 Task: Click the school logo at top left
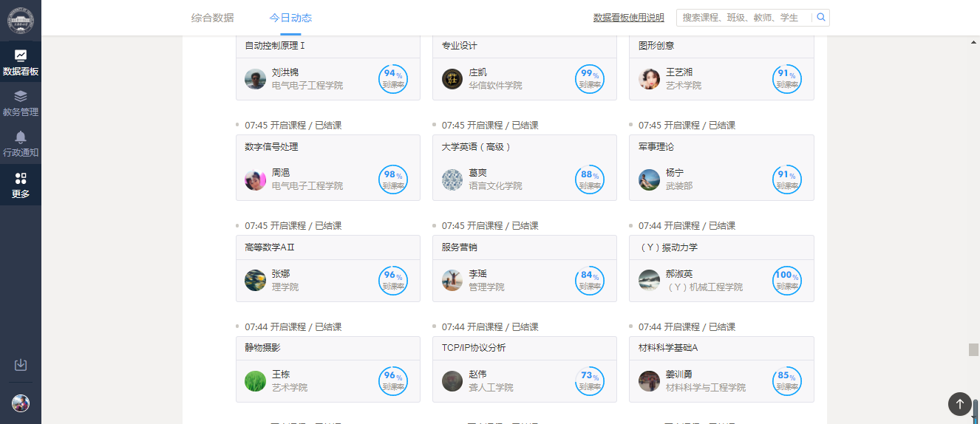pos(21,20)
